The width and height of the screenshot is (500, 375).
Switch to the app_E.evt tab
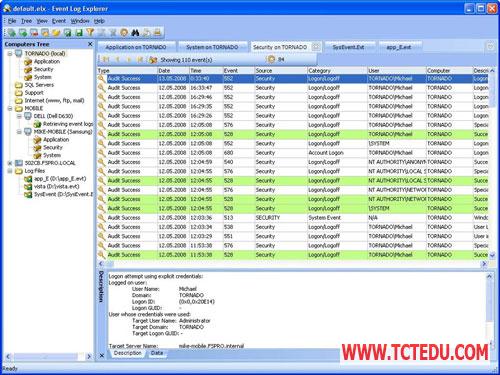[399, 47]
